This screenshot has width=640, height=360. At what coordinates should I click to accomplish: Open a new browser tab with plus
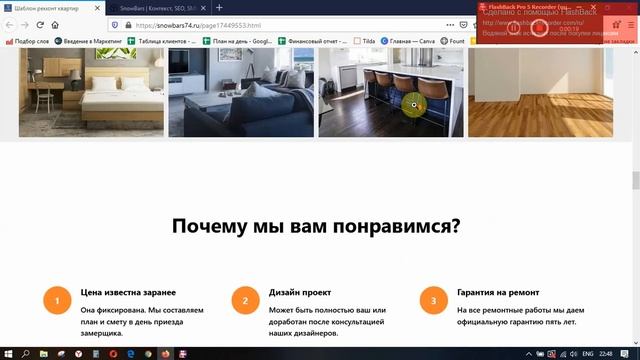219,7
